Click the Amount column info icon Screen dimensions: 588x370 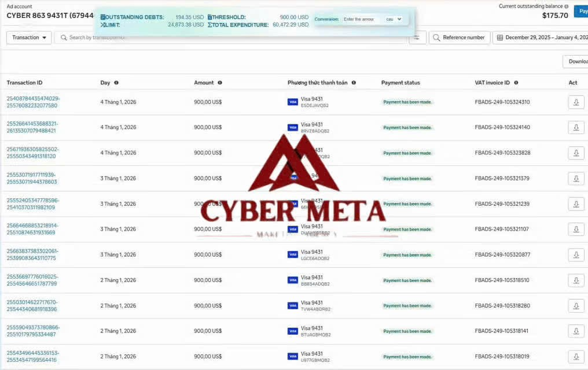point(220,83)
